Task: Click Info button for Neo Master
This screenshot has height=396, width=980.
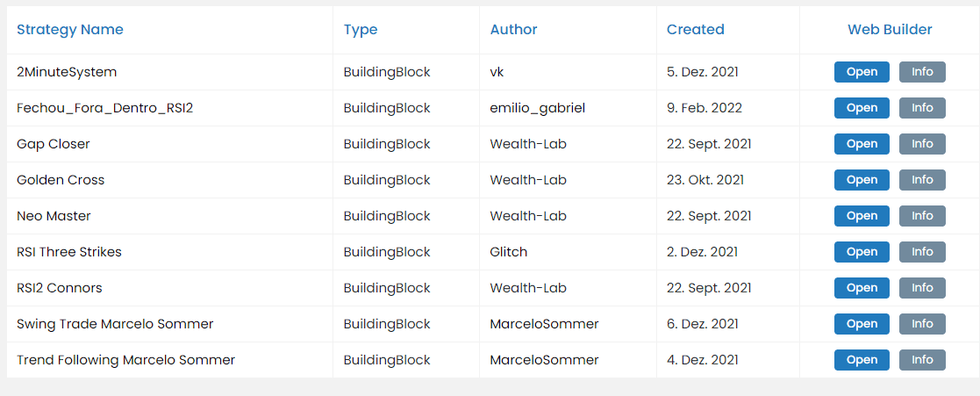Action: pyautogui.click(x=922, y=216)
